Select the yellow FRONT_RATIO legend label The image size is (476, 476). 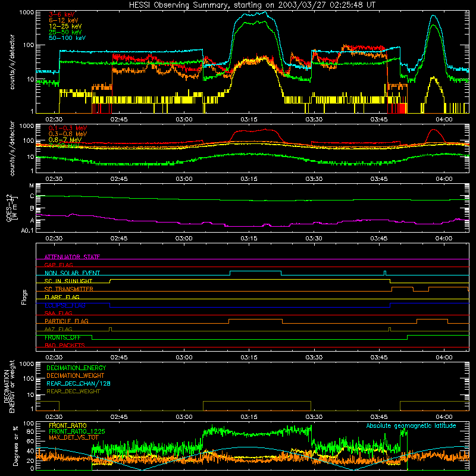(68, 425)
